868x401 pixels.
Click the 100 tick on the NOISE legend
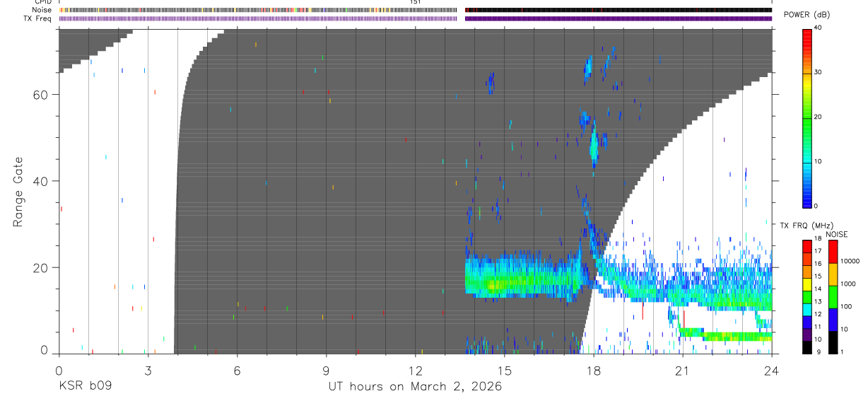click(847, 306)
